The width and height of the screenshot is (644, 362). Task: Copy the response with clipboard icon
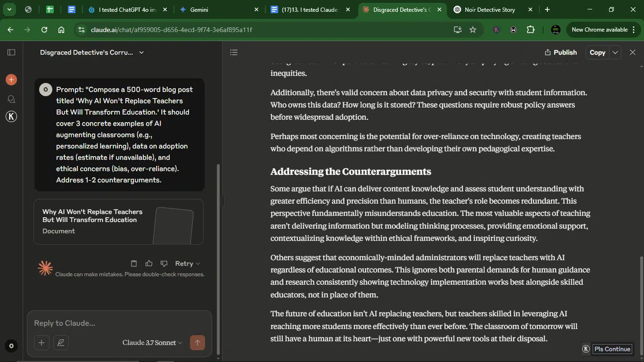(134, 263)
